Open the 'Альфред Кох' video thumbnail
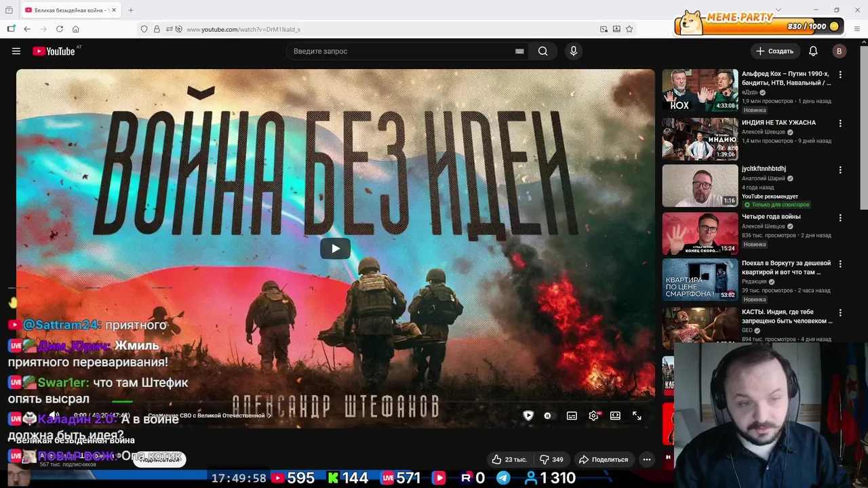This screenshot has height=488, width=868. pyautogui.click(x=700, y=90)
